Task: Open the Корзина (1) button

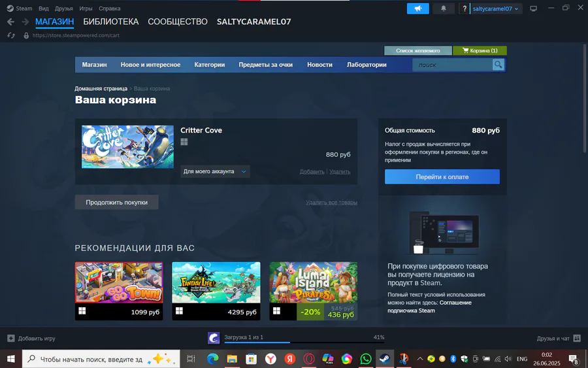Action: 480,50
